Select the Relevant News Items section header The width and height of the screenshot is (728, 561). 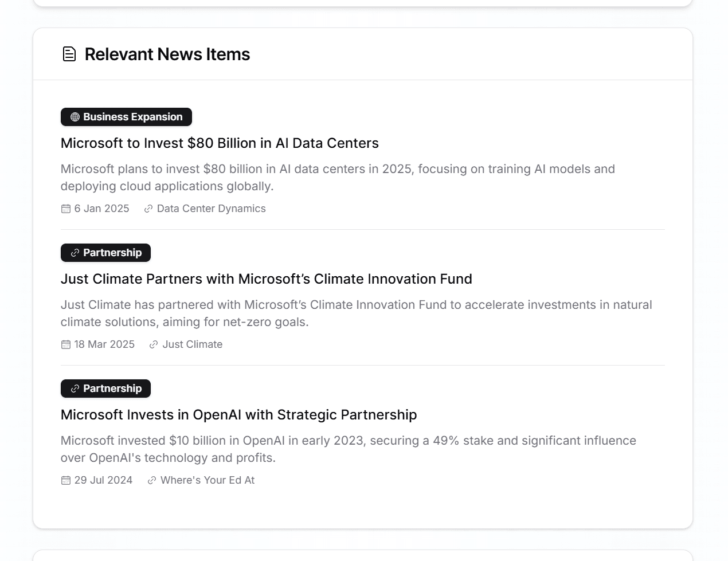pos(167,54)
